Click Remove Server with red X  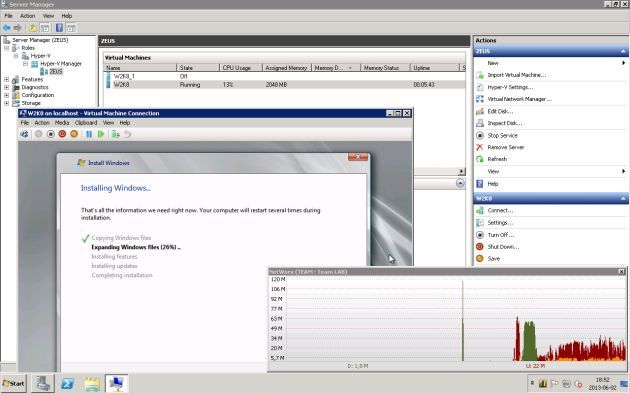[505, 147]
